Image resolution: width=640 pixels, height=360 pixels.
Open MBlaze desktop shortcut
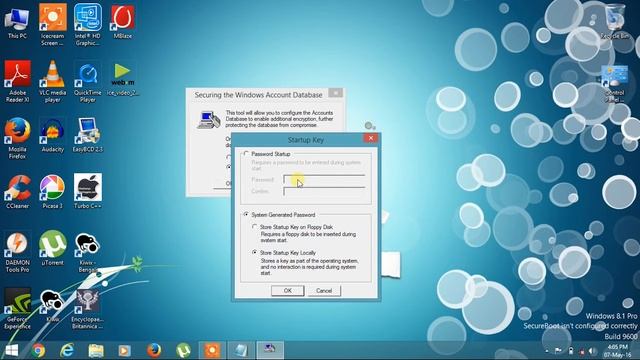(x=123, y=21)
